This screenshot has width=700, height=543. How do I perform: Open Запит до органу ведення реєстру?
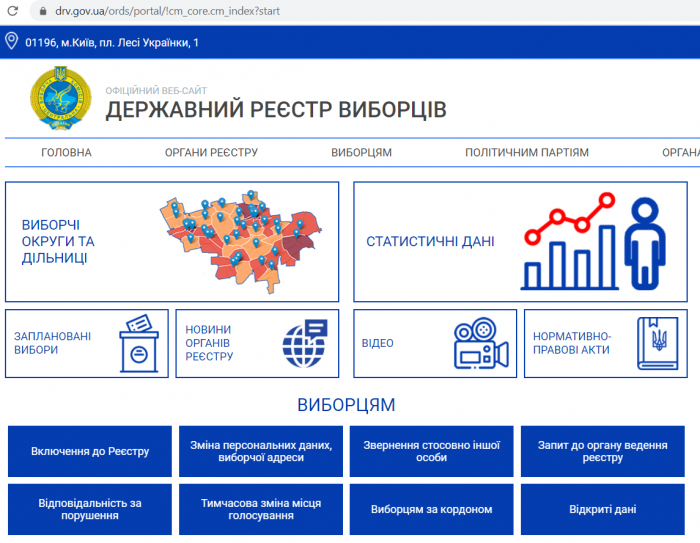(x=602, y=451)
